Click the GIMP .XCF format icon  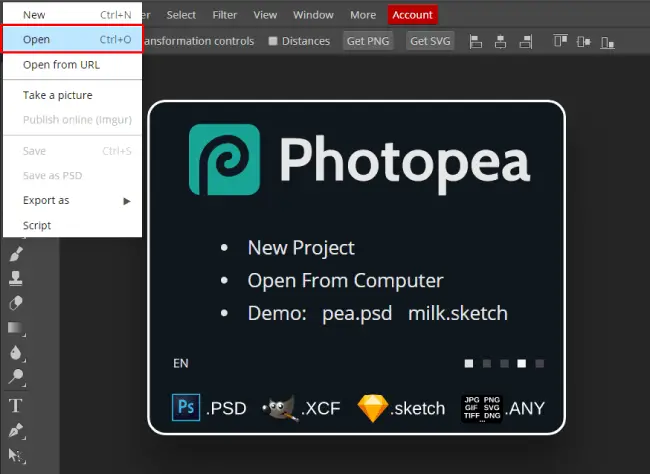[x=280, y=408]
